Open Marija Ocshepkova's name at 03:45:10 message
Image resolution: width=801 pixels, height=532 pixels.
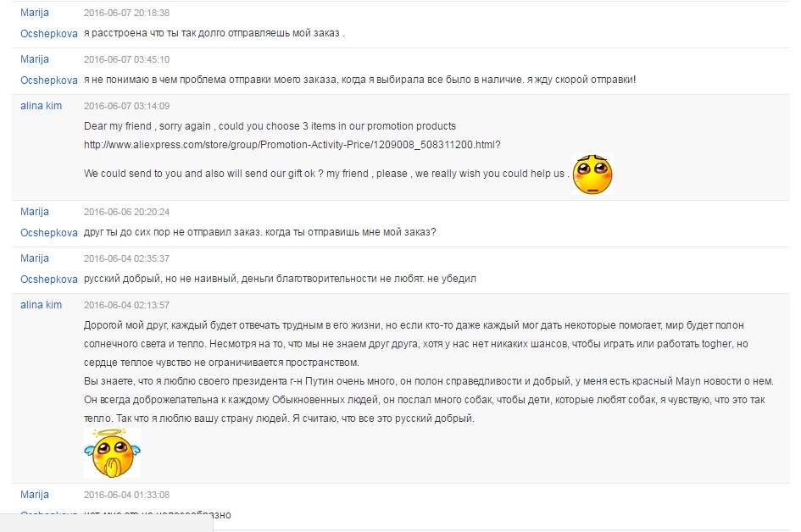coord(49,69)
